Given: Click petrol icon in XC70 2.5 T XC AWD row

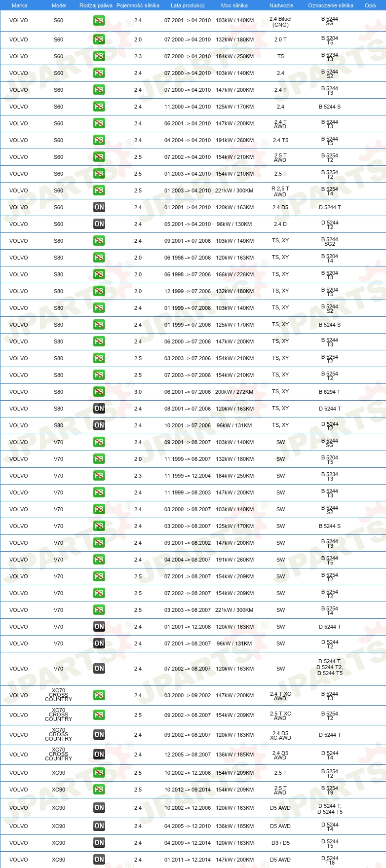Looking at the screenshot, I should click(x=99, y=715).
